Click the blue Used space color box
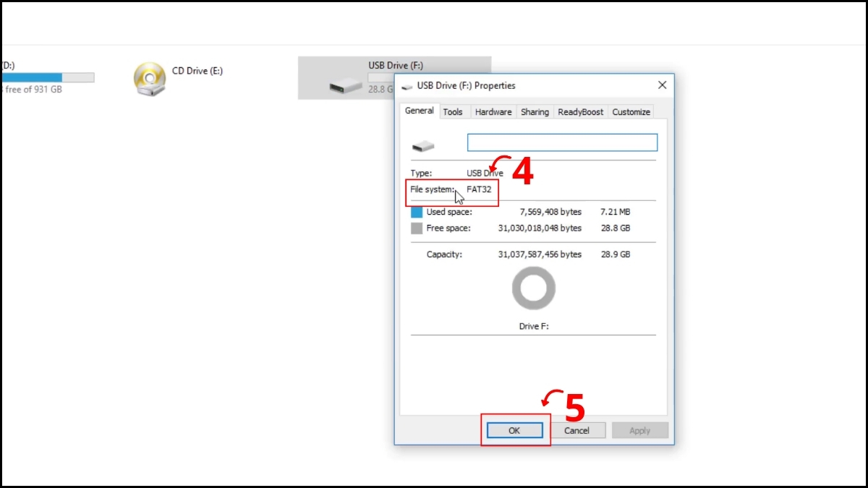Screen dimensions: 868x488 (x=417, y=213)
